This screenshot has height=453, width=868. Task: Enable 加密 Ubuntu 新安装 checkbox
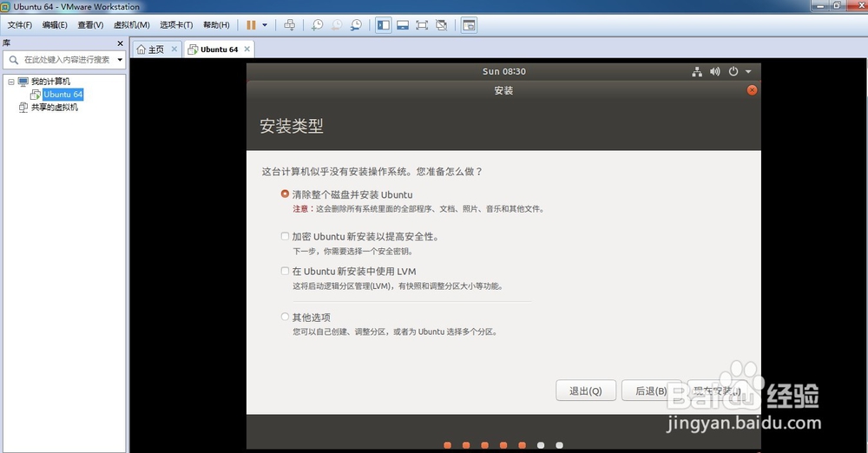pyautogui.click(x=285, y=236)
